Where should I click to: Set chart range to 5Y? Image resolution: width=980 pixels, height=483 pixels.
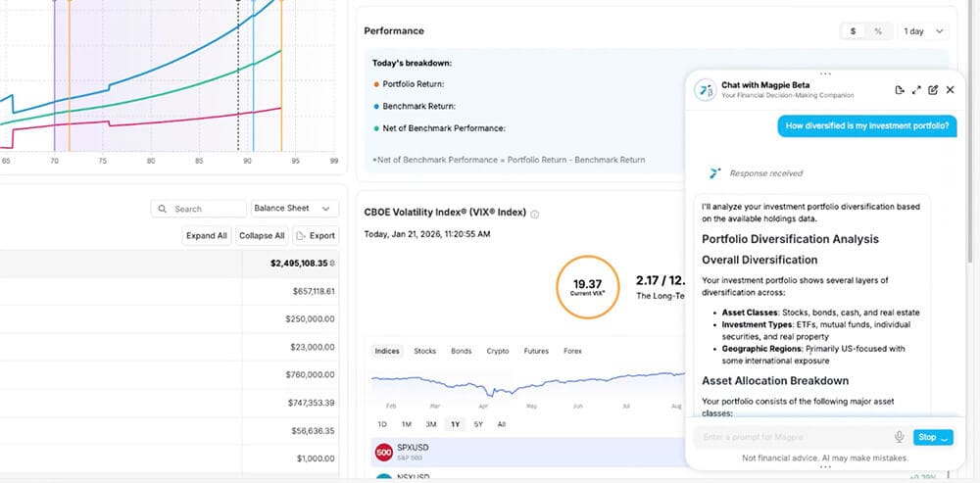pyautogui.click(x=479, y=424)
